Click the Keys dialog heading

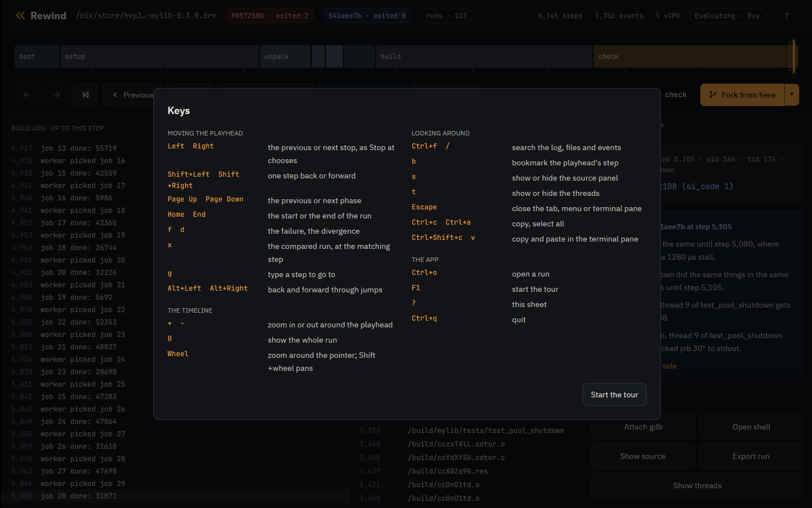coord(179,111)
